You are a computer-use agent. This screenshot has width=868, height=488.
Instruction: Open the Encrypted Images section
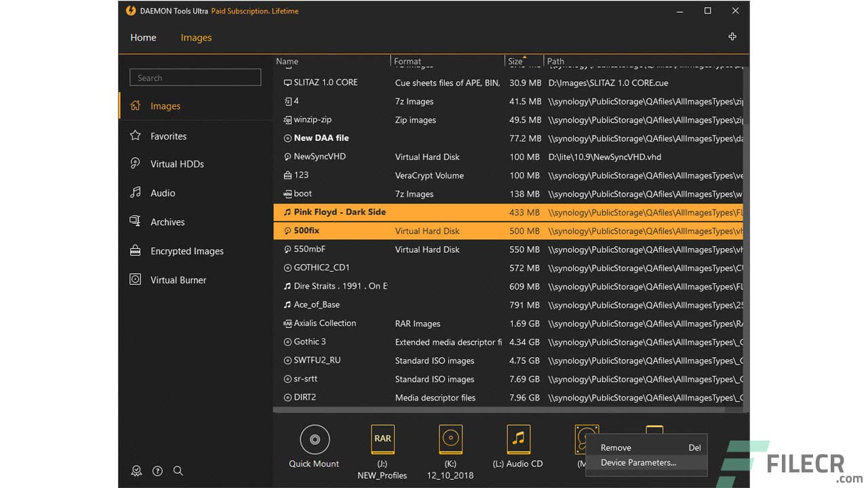tap(186, 251)
